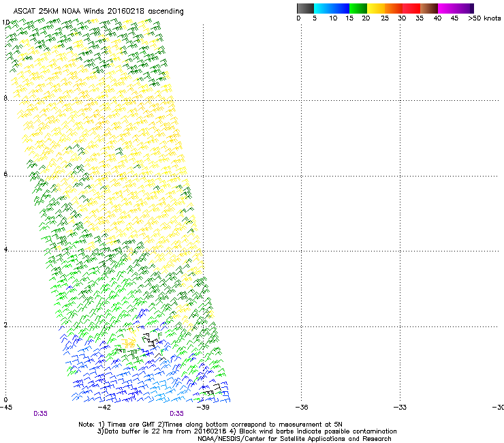Click the longitude '-39' axis label

point(203,408)
